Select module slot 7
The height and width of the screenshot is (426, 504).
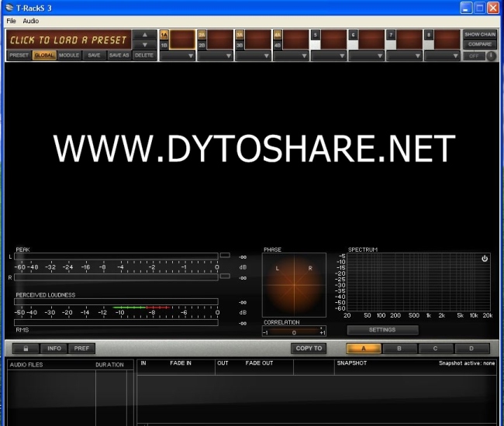coord(391,35)
